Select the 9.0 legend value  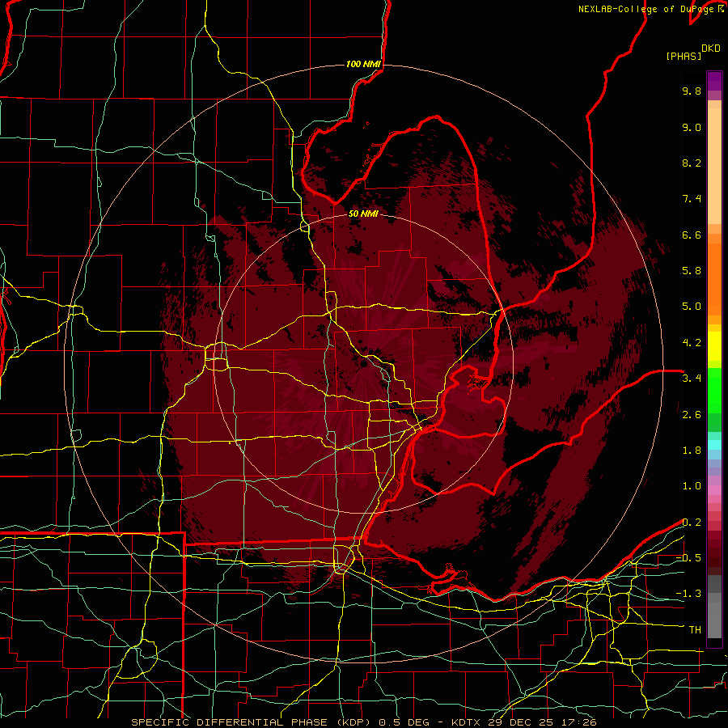[x=692, y=127]
